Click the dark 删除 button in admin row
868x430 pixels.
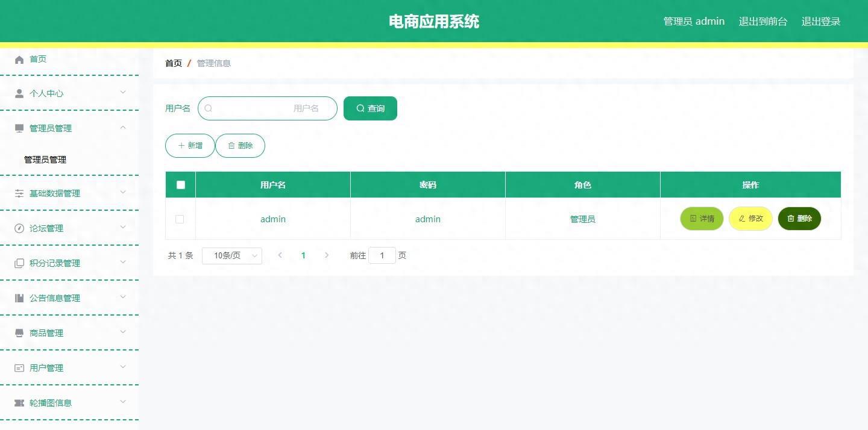[799, 219]
